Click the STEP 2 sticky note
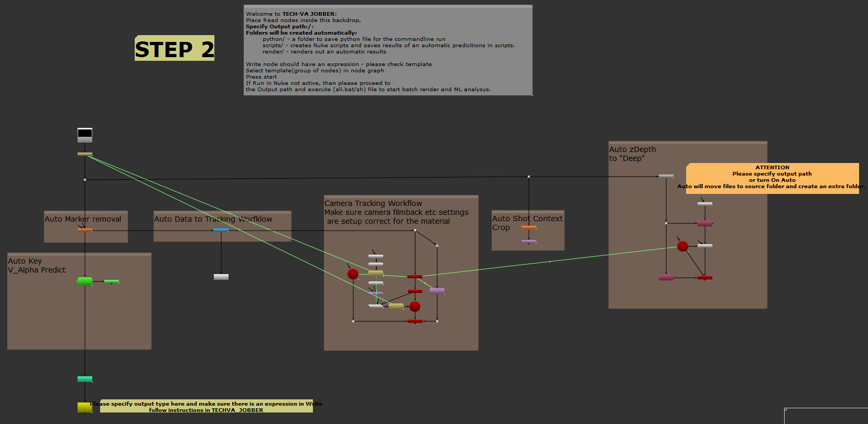The width and height of the screenshot is (868, 424). coord(175,49)
